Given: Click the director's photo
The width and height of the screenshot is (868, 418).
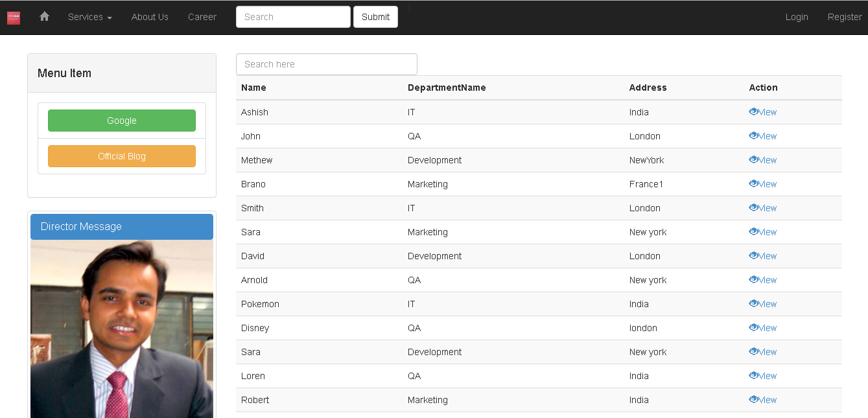Looking at the screenshot, I should (x=122, y=329).
